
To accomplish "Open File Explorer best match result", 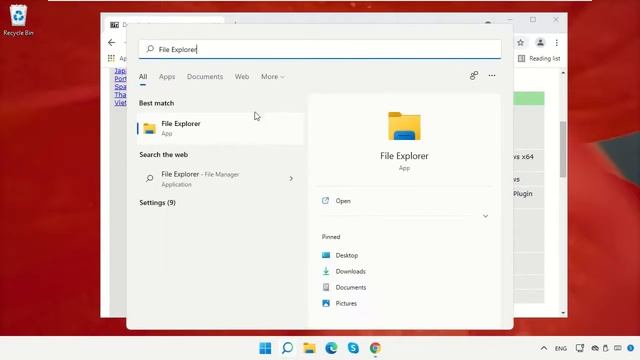I will [220, 128].
